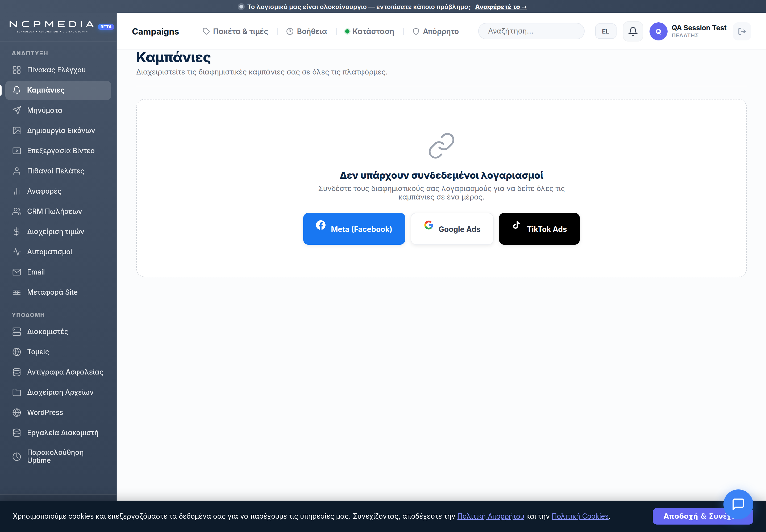Go to Μηνύματα label in the sidebar
The image size is (766, 532).
point(45,110)
